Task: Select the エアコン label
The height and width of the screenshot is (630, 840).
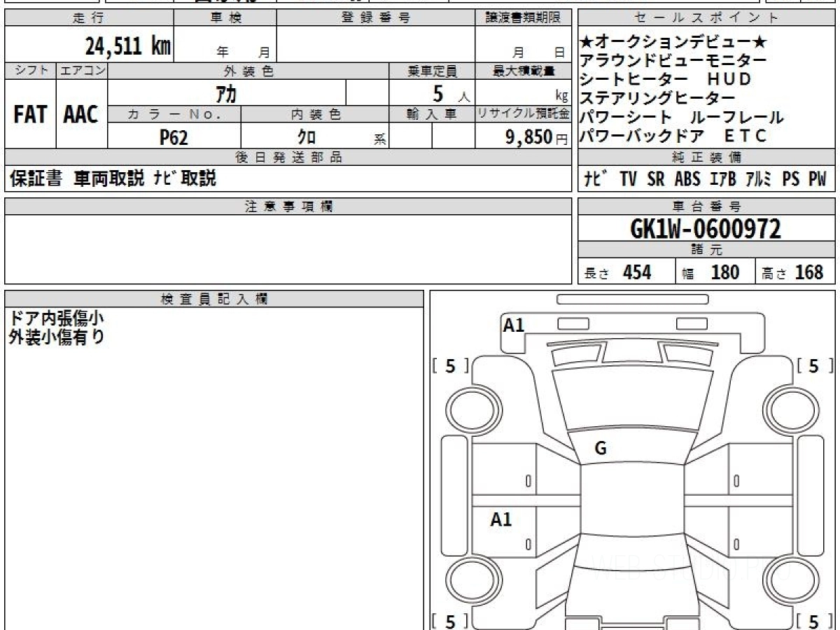Action: pos(82,71)
